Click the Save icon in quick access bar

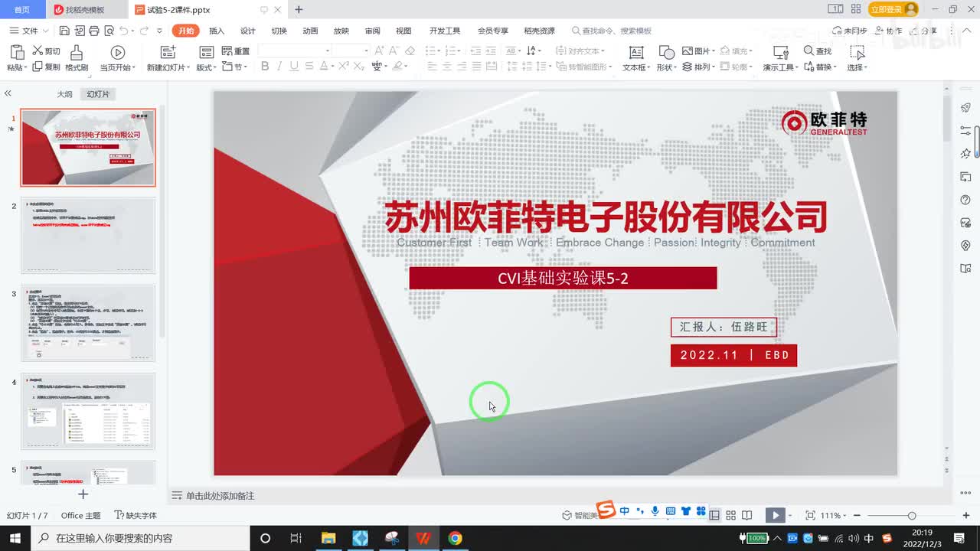(64, 31)
